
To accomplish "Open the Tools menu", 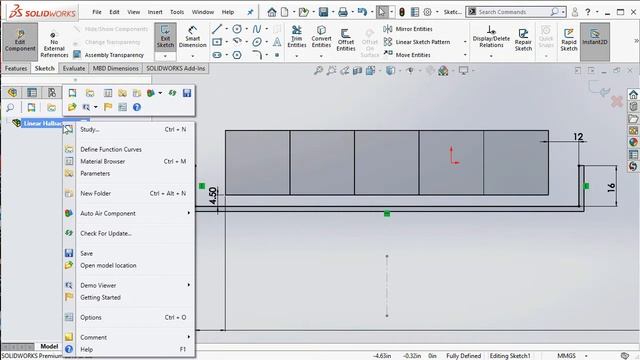I will [x=177, y=12].
